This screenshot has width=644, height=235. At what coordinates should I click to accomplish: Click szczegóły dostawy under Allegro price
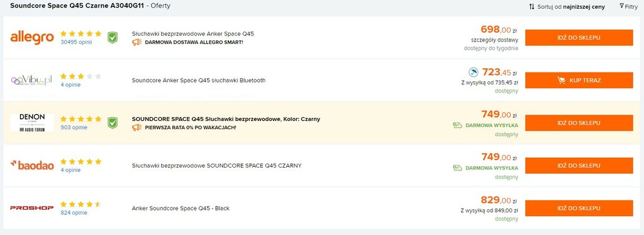[x=494, y=40]
